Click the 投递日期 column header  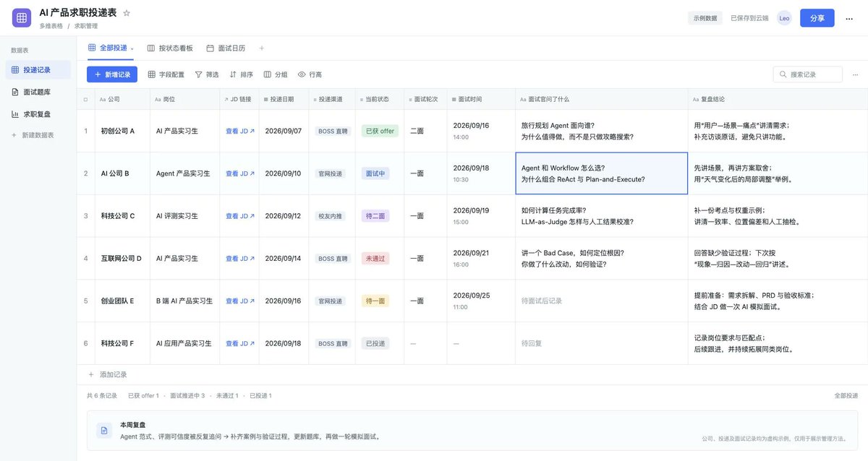point(284,99)
